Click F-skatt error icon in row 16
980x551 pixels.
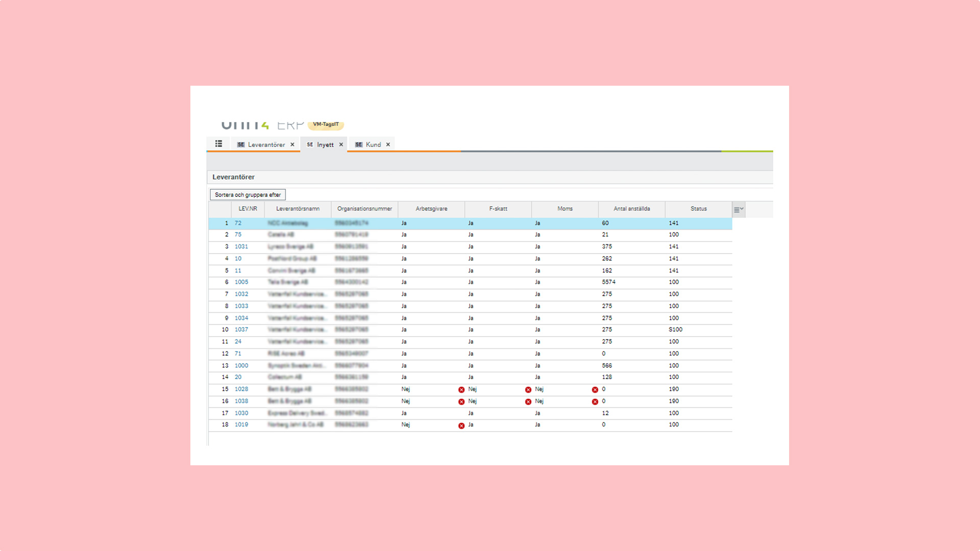(528, 402)
